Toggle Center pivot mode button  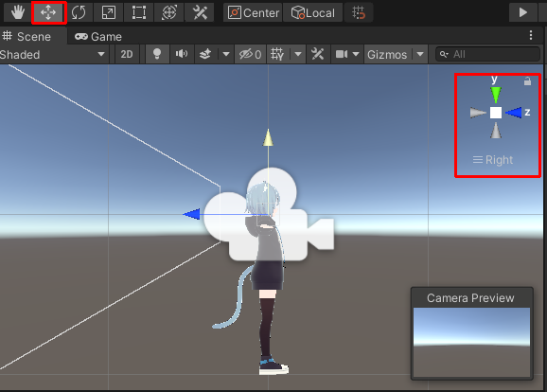pos(254,13)
